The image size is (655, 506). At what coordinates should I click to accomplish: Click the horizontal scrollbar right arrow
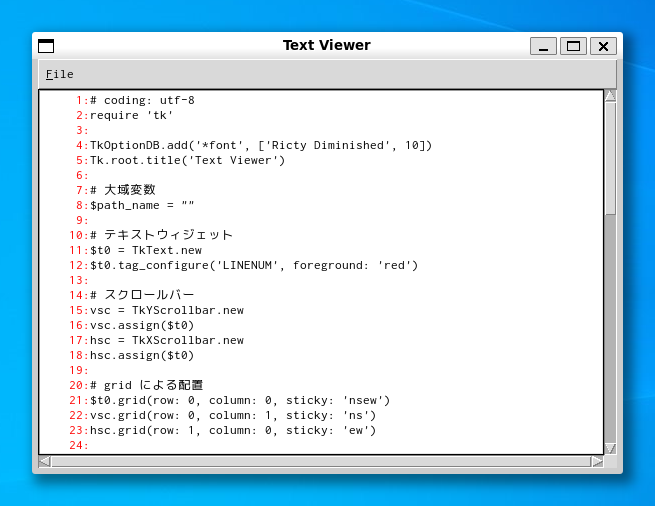tap(597, 461)
